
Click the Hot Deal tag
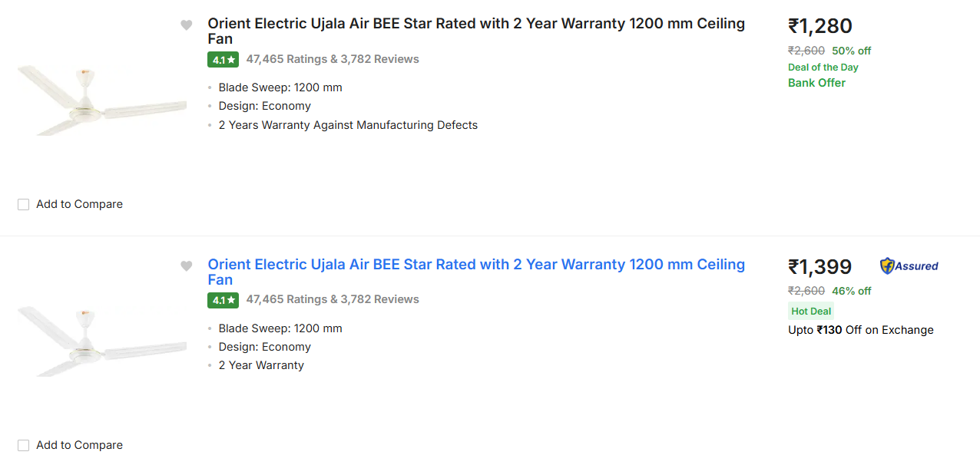point(811,311)
